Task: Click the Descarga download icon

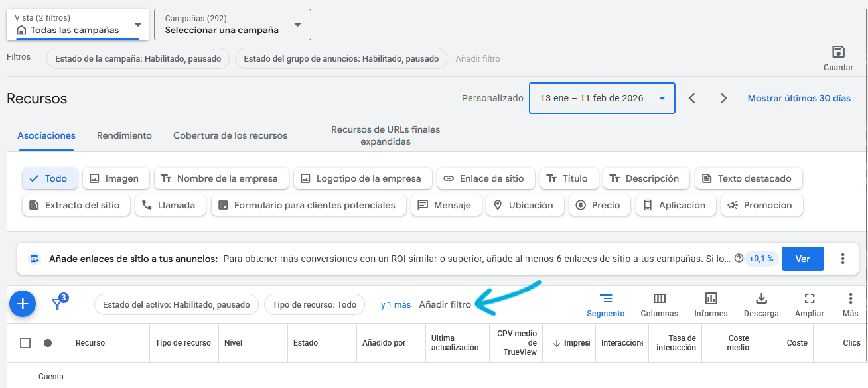Action: click(x=761, y=299)
